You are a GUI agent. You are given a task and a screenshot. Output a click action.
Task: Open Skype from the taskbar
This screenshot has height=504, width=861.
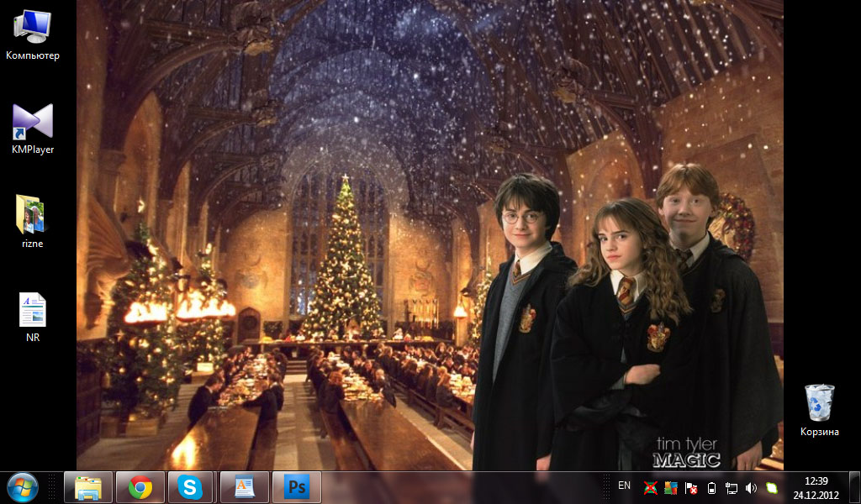pos(190,487)
